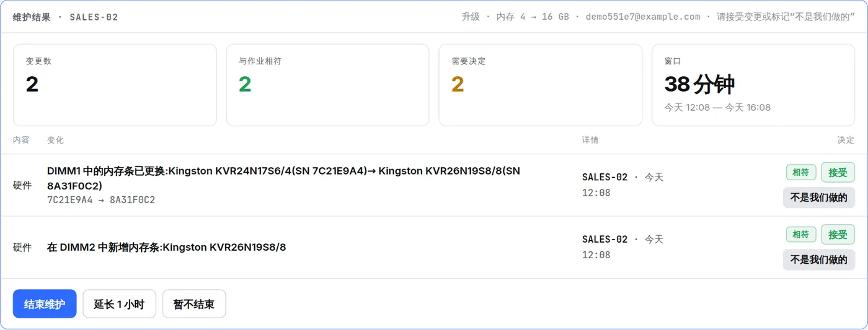Select the 变更数 summary card

[115, 85]
